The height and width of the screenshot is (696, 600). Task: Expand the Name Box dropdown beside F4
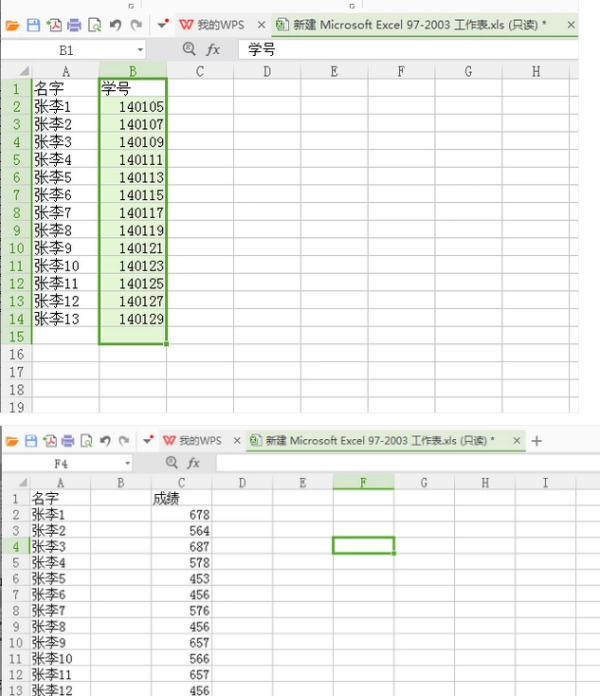128,463
